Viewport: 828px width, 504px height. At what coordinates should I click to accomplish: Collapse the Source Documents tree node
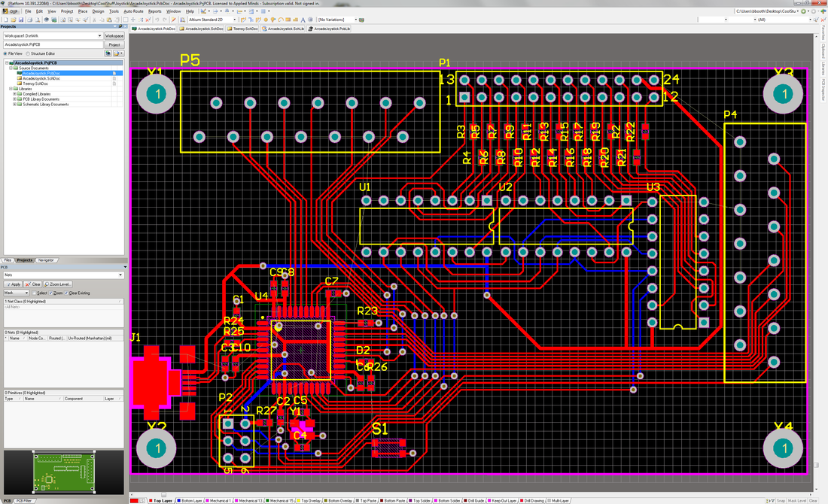coord(11,68)
